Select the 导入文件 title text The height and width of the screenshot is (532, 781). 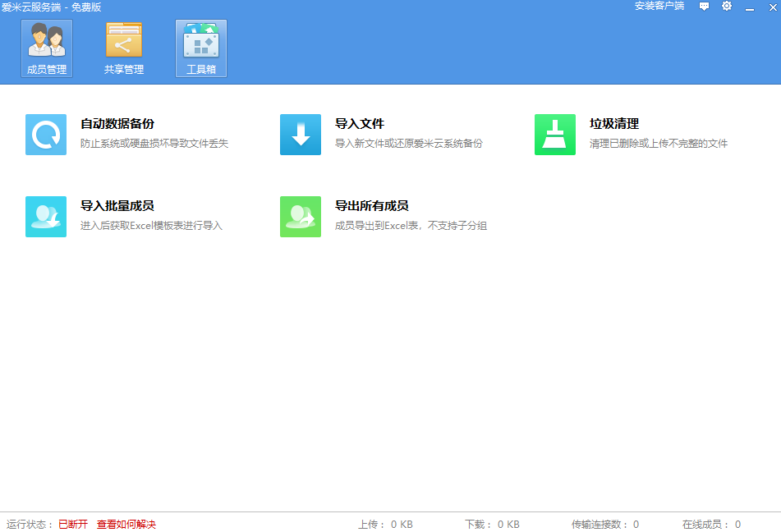pos(360,124)
